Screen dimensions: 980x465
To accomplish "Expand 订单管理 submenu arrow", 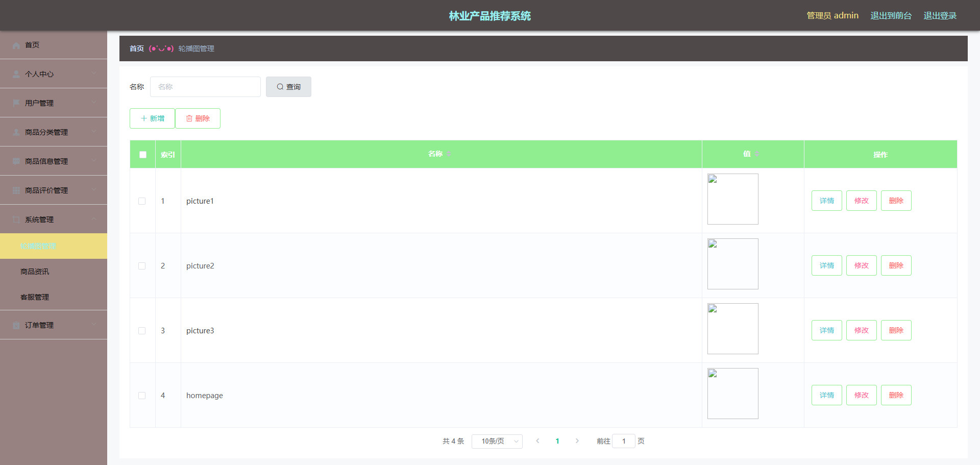I will pyautogui.click(x=94, y=325).
